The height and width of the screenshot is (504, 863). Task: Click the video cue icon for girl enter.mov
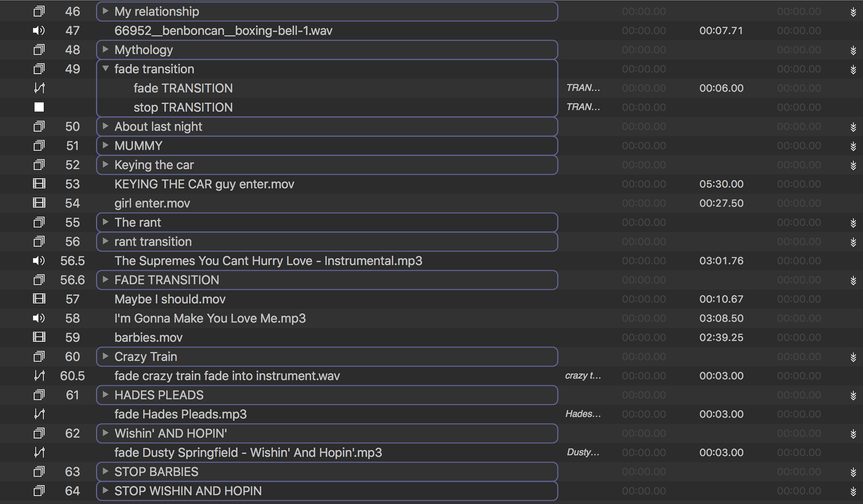pos(39,203)
